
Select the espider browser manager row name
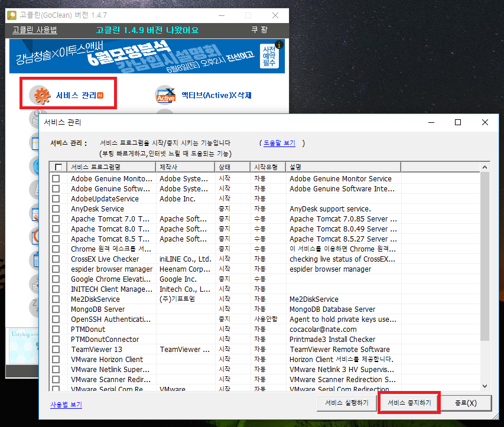coord(112,269)
